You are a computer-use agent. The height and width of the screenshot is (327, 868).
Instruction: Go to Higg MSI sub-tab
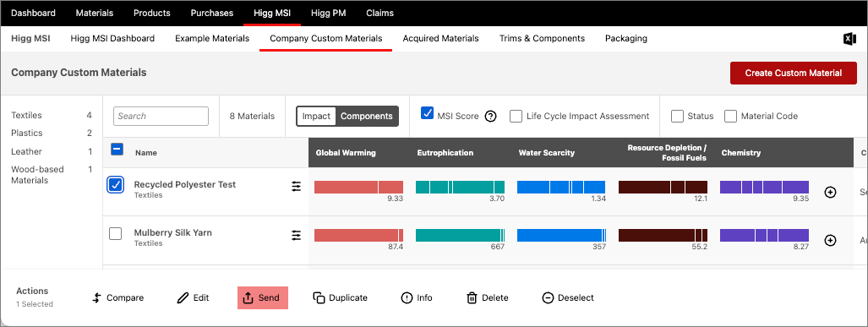(30, 39)
